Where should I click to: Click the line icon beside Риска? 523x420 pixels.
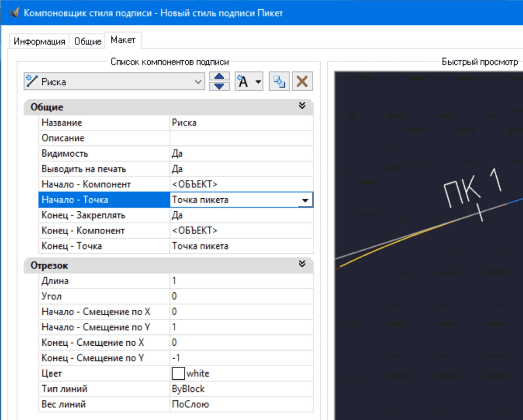coord(32,81)
